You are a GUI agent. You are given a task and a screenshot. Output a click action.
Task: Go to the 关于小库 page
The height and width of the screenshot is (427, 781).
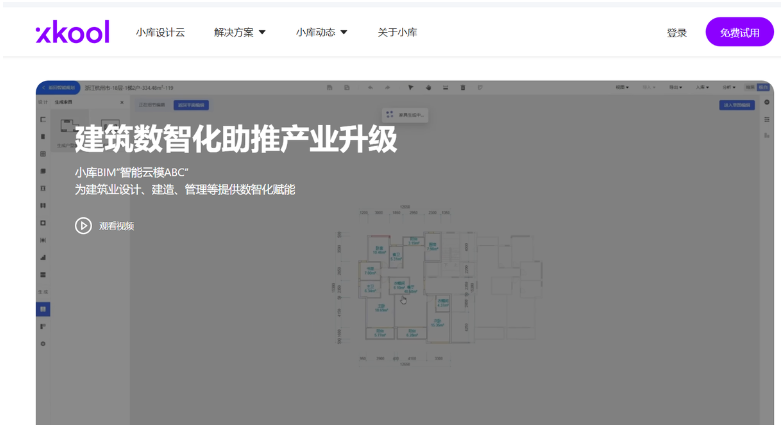pyautogui.click(x=397, y=32)
